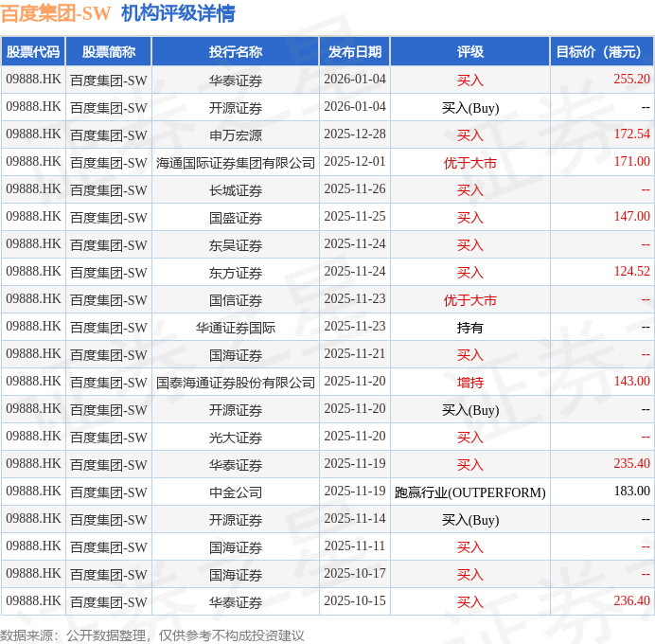Click 优于大市 rating in 国信证券 row
The image size is (655, 644).
coord(469,300)
